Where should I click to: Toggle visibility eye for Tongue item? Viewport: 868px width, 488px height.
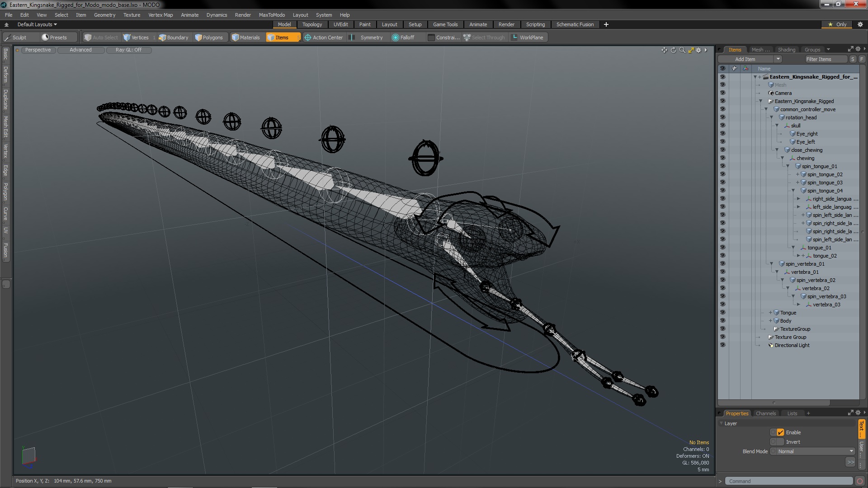click(722, 313)
